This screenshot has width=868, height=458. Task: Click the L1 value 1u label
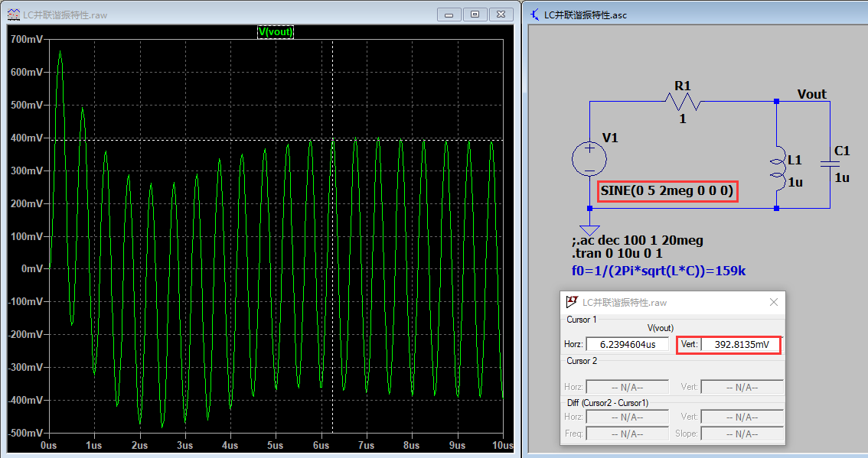pos(795,182)
